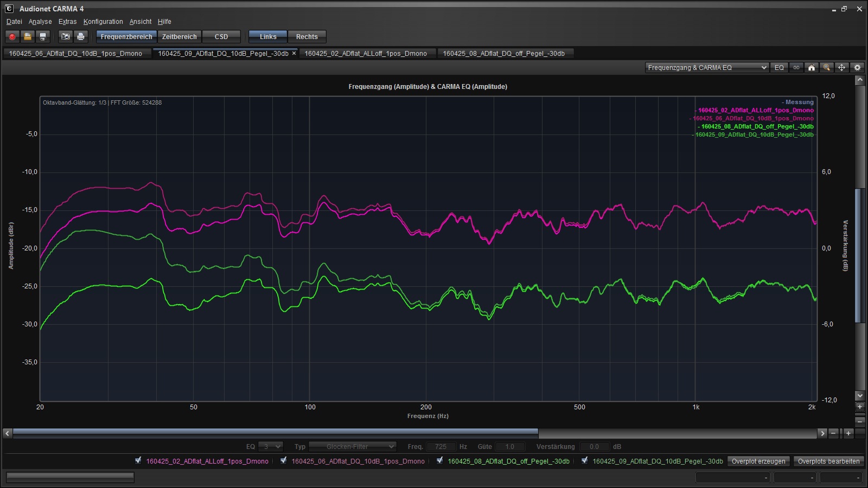Viewport: 868px width, 488px height.
Task: Take a graph snapshot with the camera icon
Action: [66, 37]
